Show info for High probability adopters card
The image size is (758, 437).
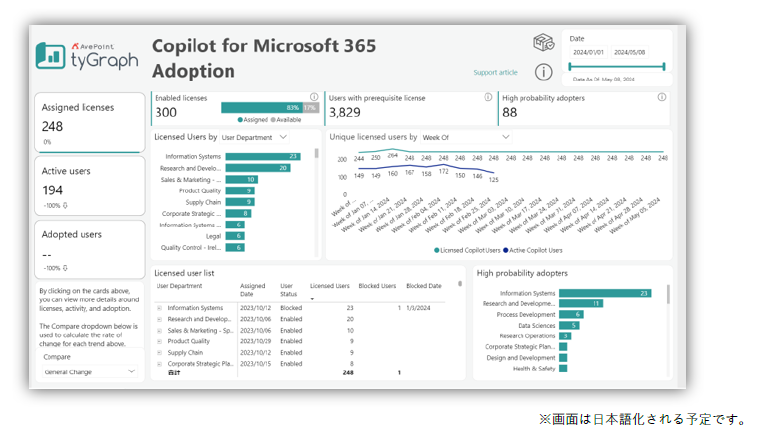coord(662,97)
